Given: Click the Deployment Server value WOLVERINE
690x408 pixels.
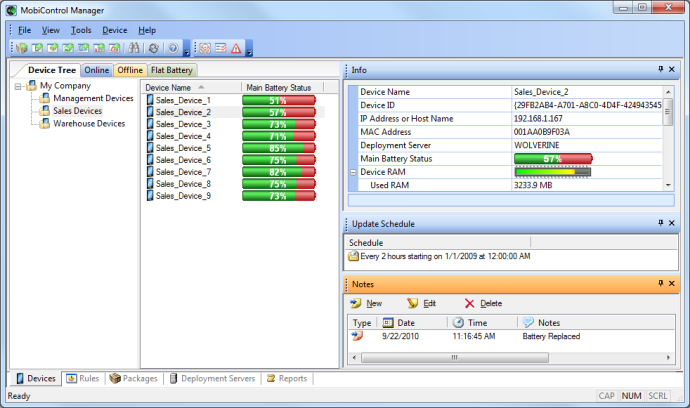Looking at the screenshot, I should click(x=536, y=145).
